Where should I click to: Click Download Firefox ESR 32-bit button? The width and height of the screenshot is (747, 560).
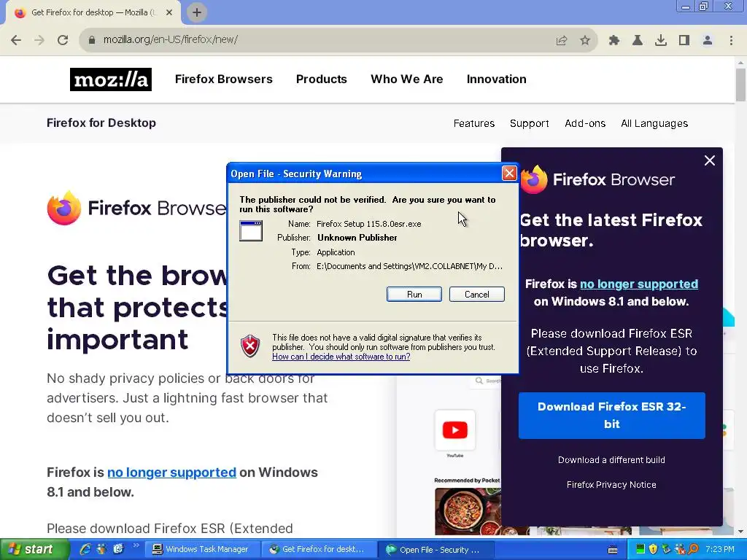[x=612, y=415]
